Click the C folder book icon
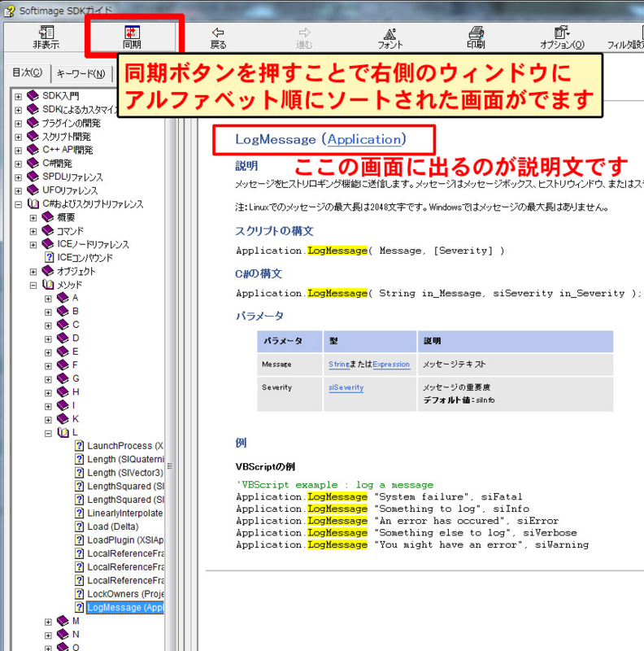This screenshot has height=651, width=644. coord(63,325)
